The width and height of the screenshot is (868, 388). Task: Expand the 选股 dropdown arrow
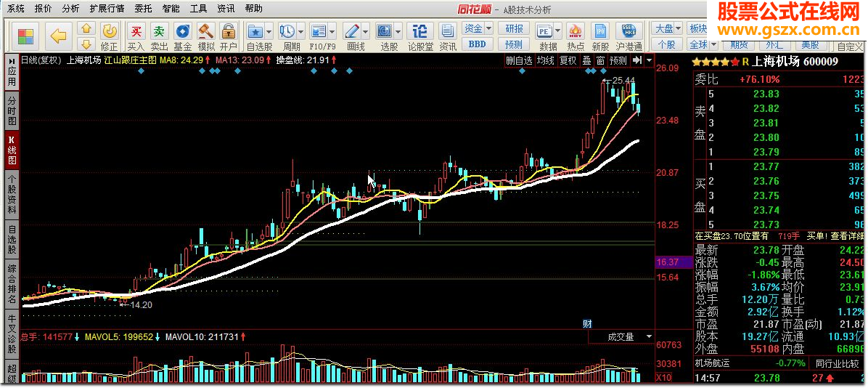tap(398, 31)
